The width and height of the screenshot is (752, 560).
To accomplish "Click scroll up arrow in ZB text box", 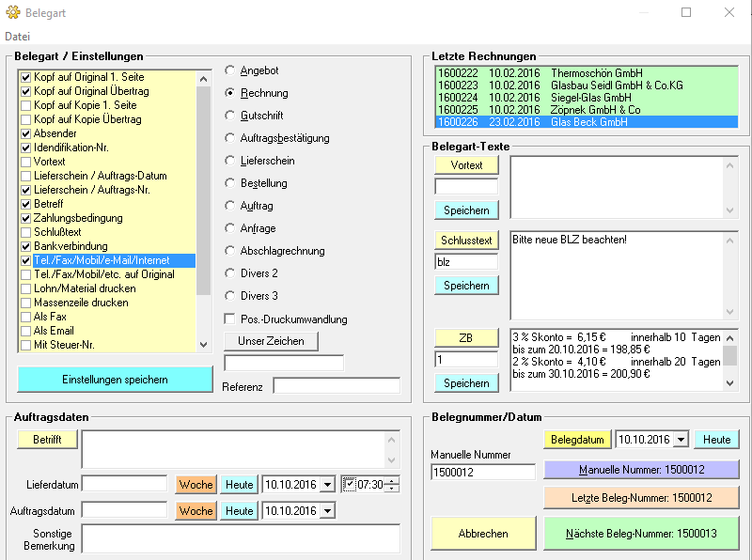I will tap(730, 337).
